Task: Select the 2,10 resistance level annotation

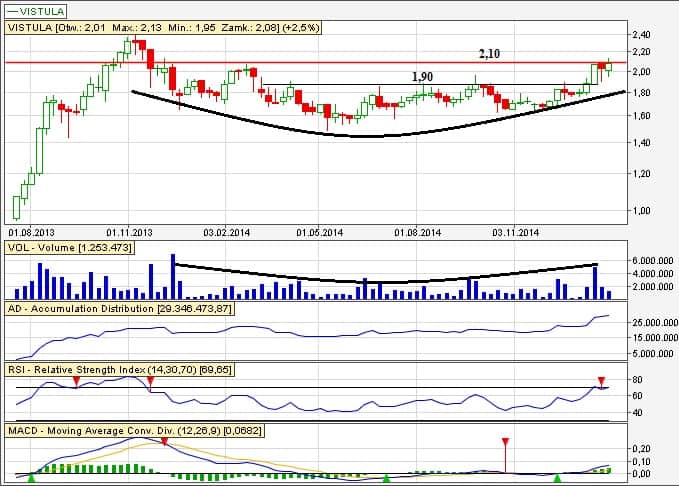Action: pyautogui.click(x=489, y=52)
